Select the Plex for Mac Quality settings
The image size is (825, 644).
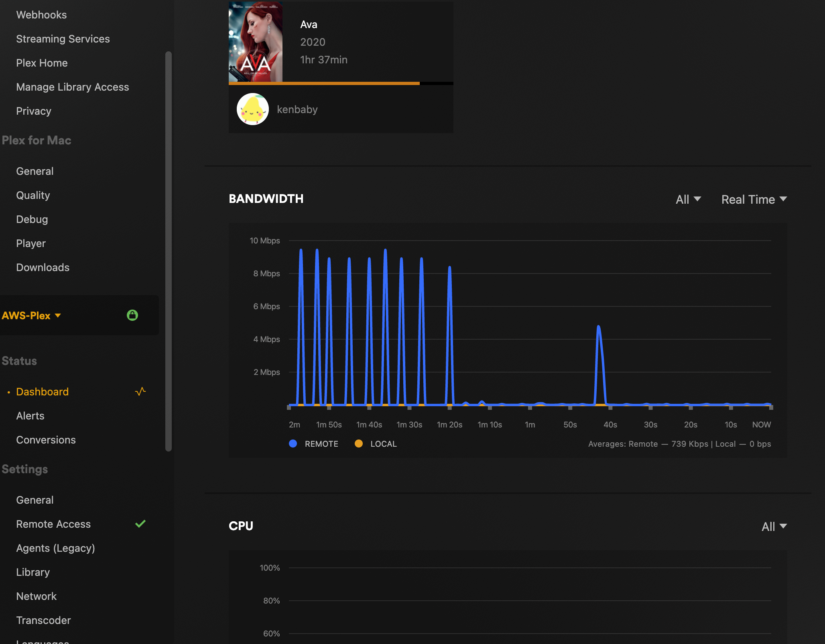(33, 195)
